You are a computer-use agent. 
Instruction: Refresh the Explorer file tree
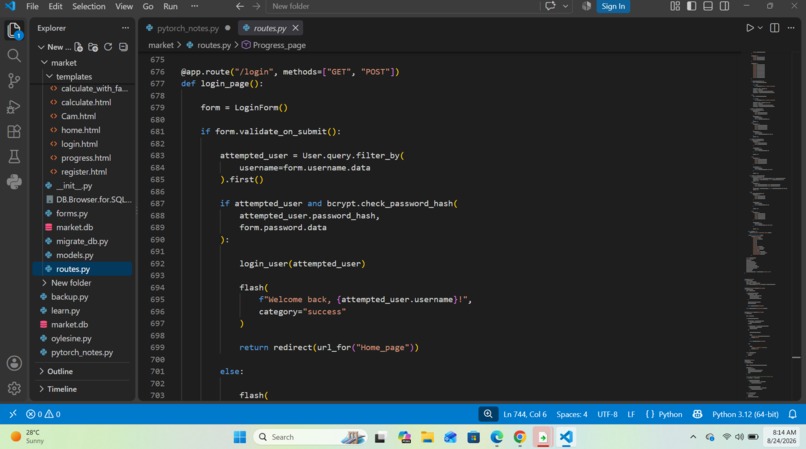click(x=108, y=47)
